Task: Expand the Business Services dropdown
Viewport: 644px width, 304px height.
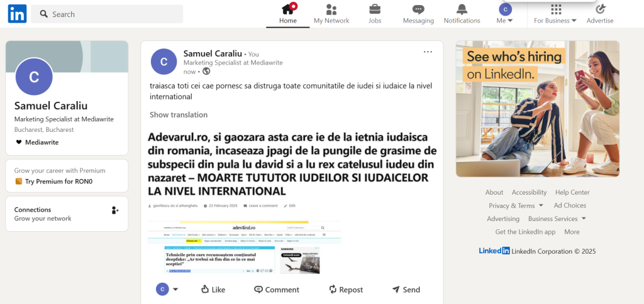Action: [557, 219]
